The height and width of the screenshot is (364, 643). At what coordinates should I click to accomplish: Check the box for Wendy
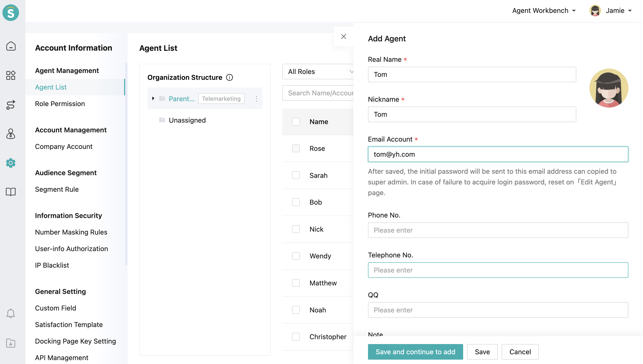[x=296, y=256]
